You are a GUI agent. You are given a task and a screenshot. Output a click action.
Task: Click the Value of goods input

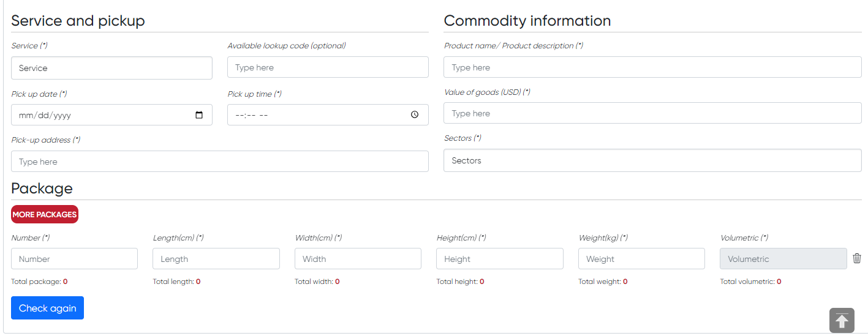(x=652, y=113)
